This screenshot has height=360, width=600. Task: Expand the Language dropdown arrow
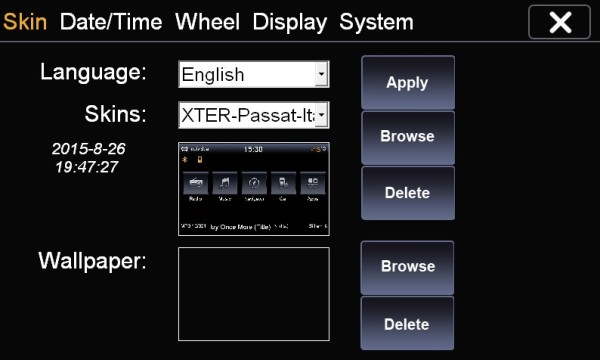coord(321,74)
